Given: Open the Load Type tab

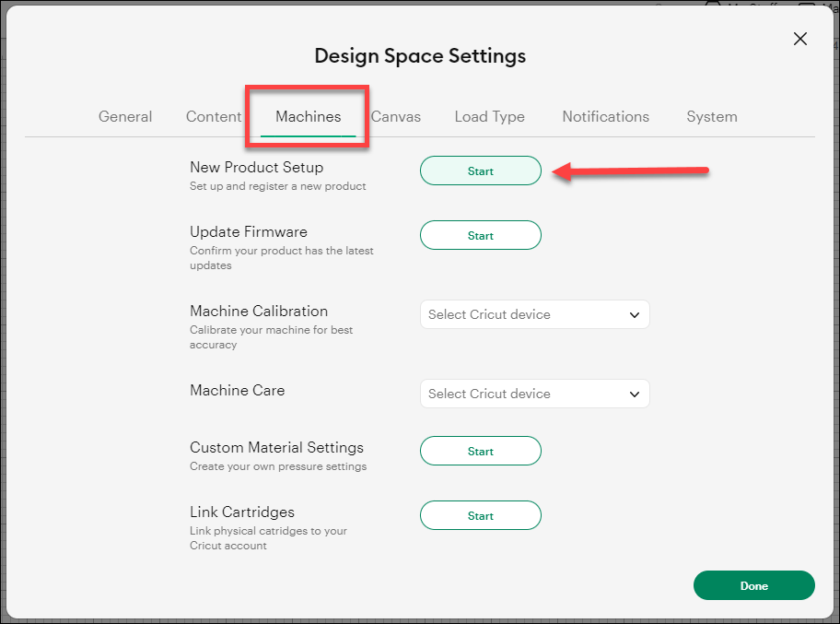Looking at the screenshot, I should pyautogui.click(x=489, y=116).
